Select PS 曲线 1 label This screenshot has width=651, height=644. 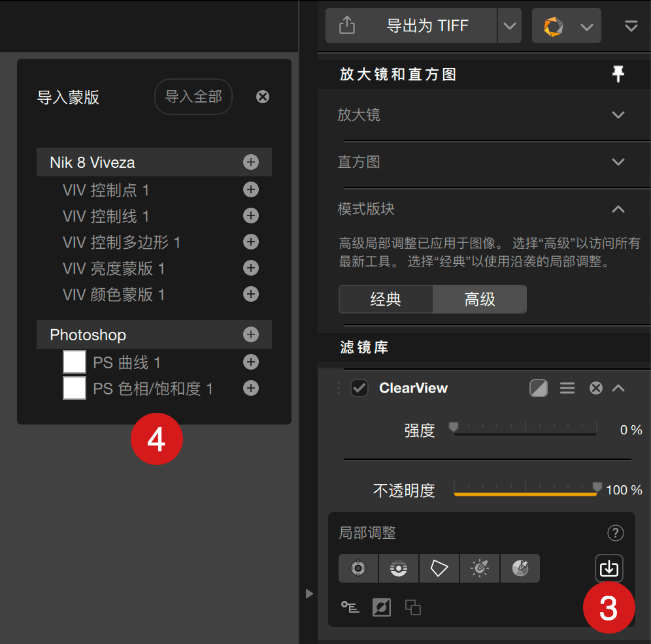(x=127, y=362)
